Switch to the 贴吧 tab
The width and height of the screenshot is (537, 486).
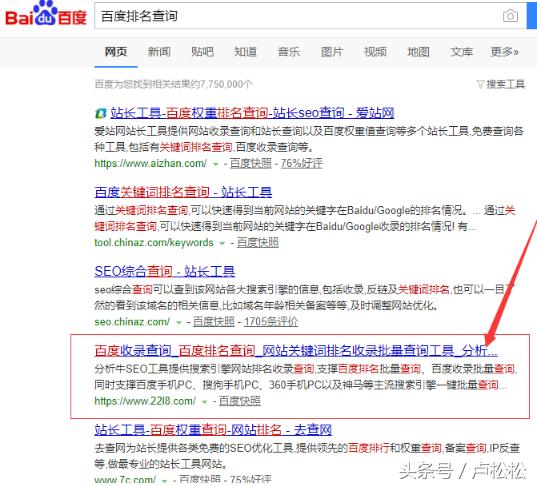click(202, 52)
